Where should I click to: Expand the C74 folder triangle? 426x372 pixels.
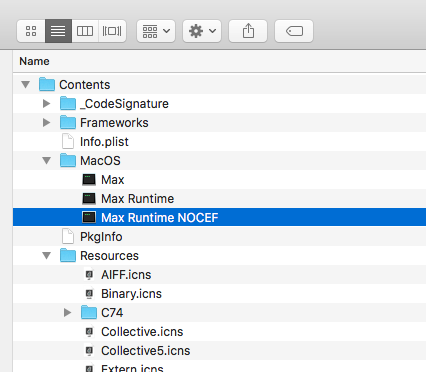pyautogui.click(x=68, y=313)
